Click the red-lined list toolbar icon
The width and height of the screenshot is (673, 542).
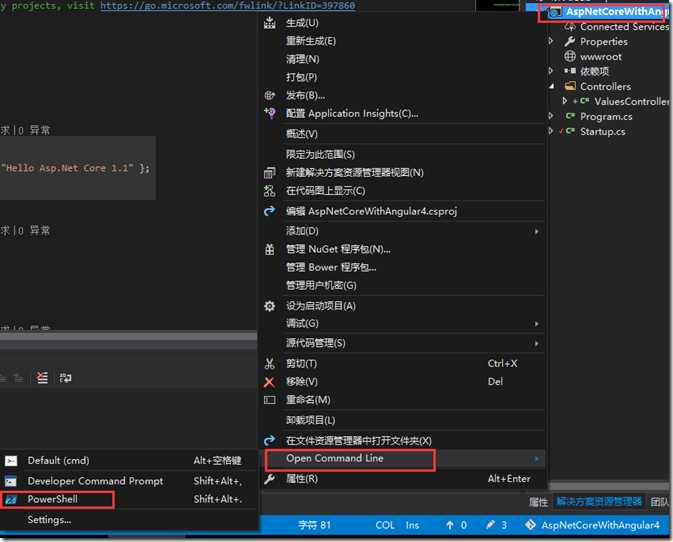click(42, 378)
